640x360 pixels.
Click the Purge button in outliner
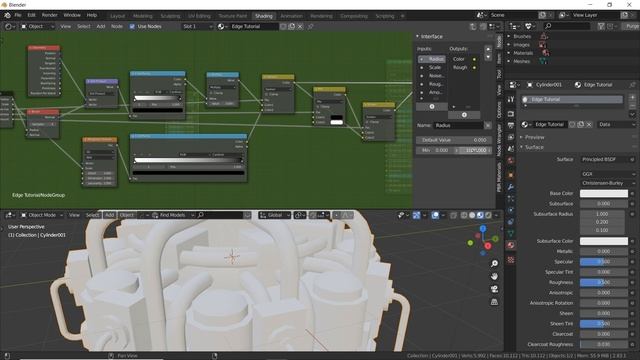(631, 26)
